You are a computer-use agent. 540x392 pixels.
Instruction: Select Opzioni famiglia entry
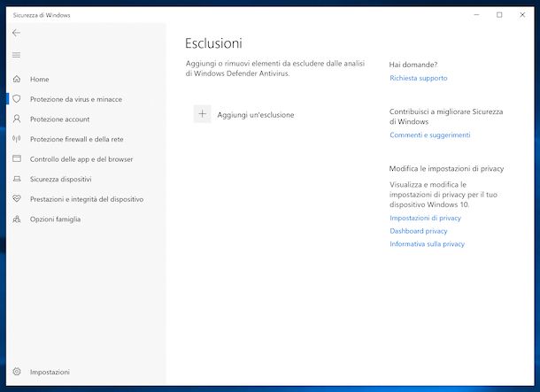click(55, 219)
